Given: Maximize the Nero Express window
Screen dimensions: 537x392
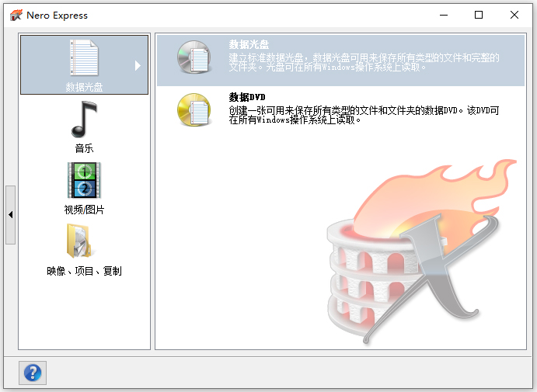Looking at the screenshot, I should click(x=479, y=15).
